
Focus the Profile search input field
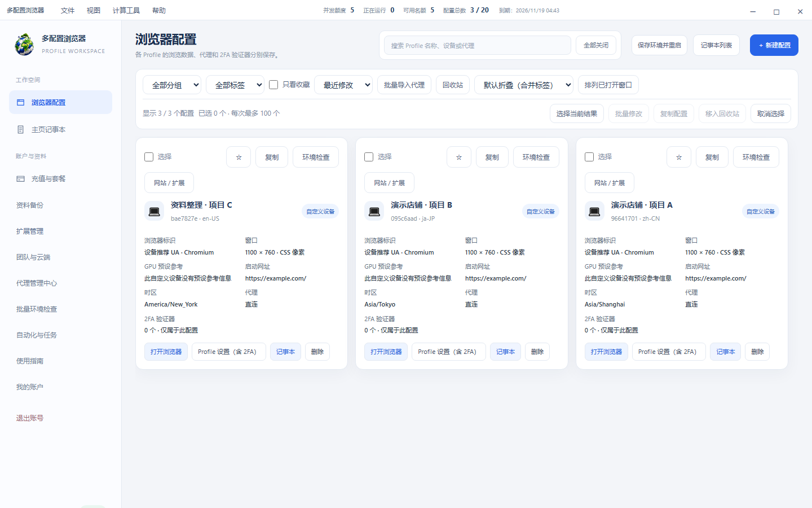[x=478, y=45]
